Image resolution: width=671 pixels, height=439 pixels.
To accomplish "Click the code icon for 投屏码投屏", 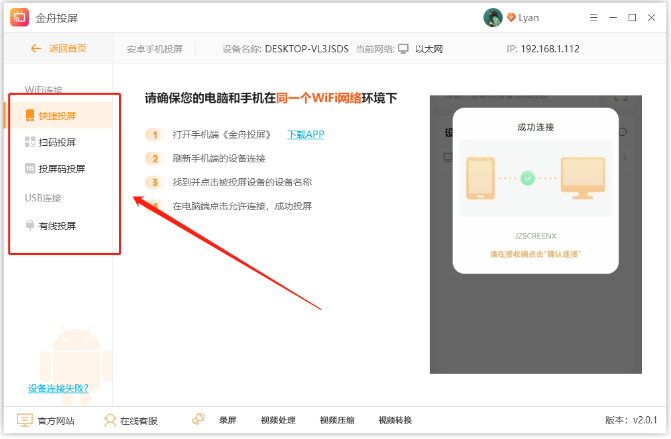I will (x=30, y=168).
